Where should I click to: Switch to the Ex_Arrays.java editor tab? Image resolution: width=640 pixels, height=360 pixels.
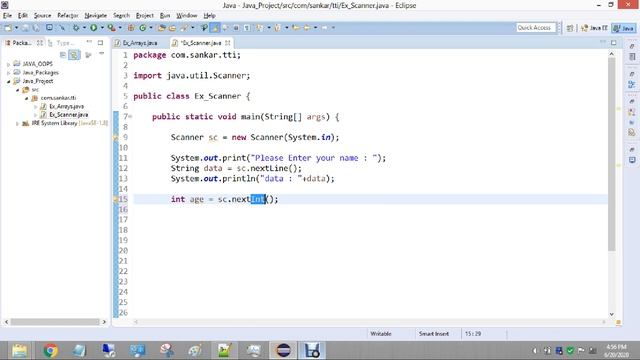136,42
